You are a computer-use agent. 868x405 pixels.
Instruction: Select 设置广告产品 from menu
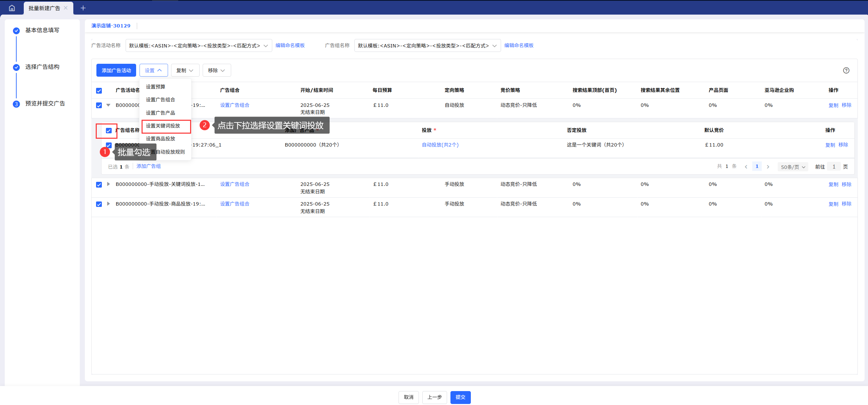click(165, 113)
